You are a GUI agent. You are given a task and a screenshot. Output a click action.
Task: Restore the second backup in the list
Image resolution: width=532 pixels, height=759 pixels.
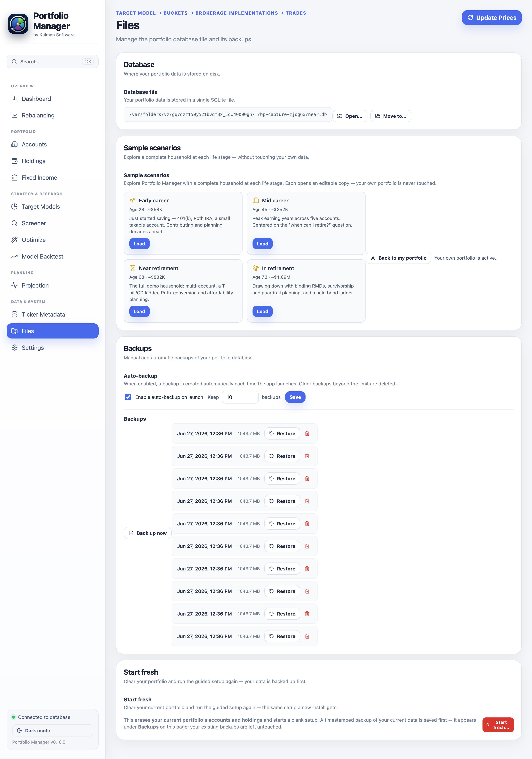(x=282, y=456)
